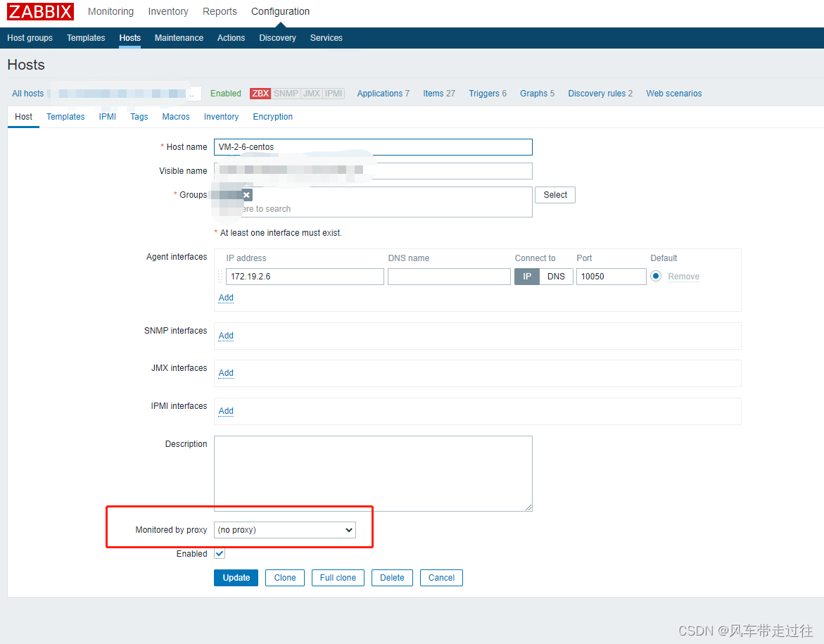Switch Connect to from IP to DNS
This screenshot has height=644, width=824.
[x=556, y=276]
